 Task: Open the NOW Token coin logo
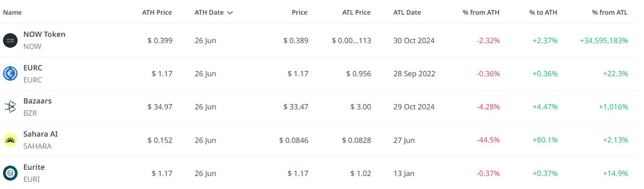(x=10, y=41)
